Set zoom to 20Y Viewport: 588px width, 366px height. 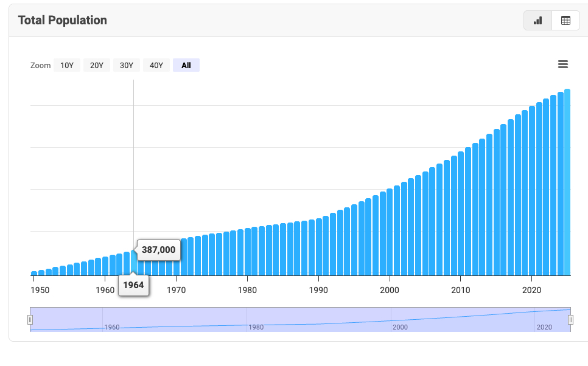pos(97,65)
